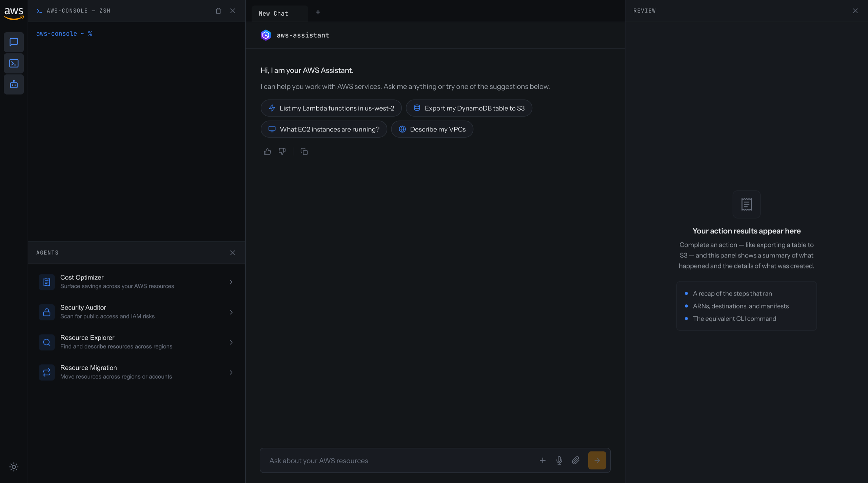Close the Agents panel

[x=233, y=253]
